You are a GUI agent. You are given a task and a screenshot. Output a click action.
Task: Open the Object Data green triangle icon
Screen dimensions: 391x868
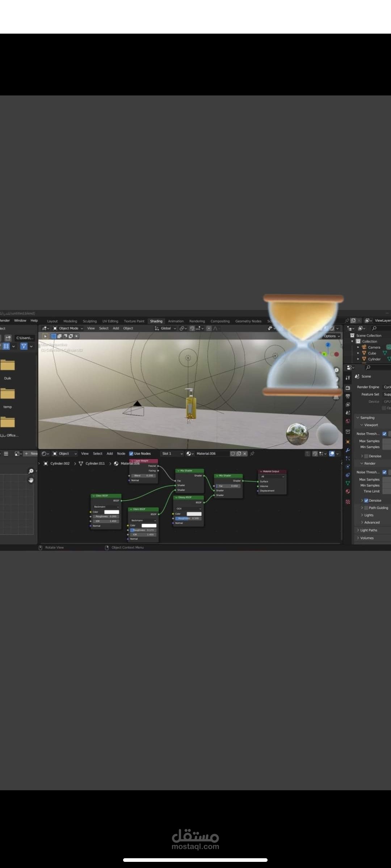[348, 483]
